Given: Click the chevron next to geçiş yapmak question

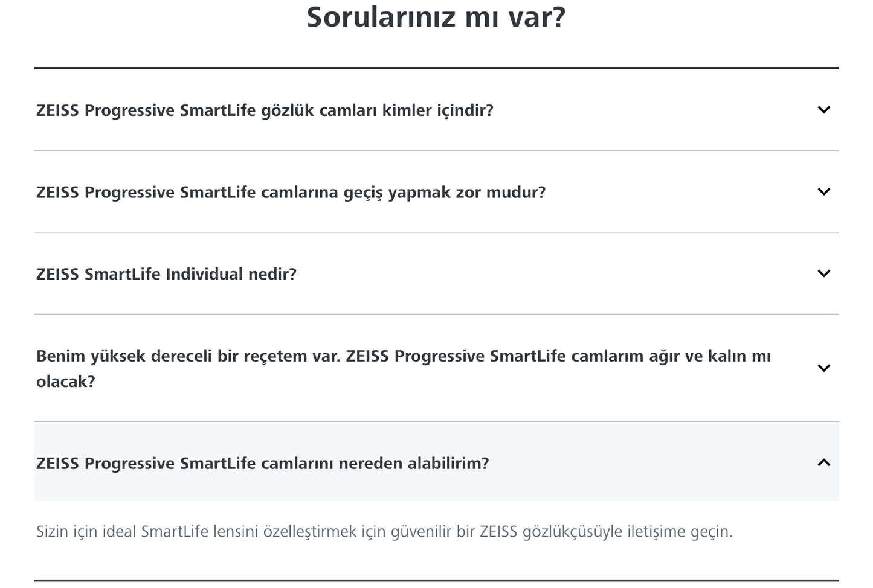Looking at the screenshot, I should click(824, 191).
